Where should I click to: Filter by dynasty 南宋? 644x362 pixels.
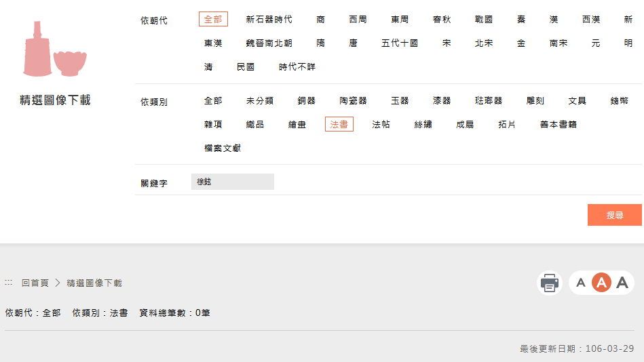(558, 43)
